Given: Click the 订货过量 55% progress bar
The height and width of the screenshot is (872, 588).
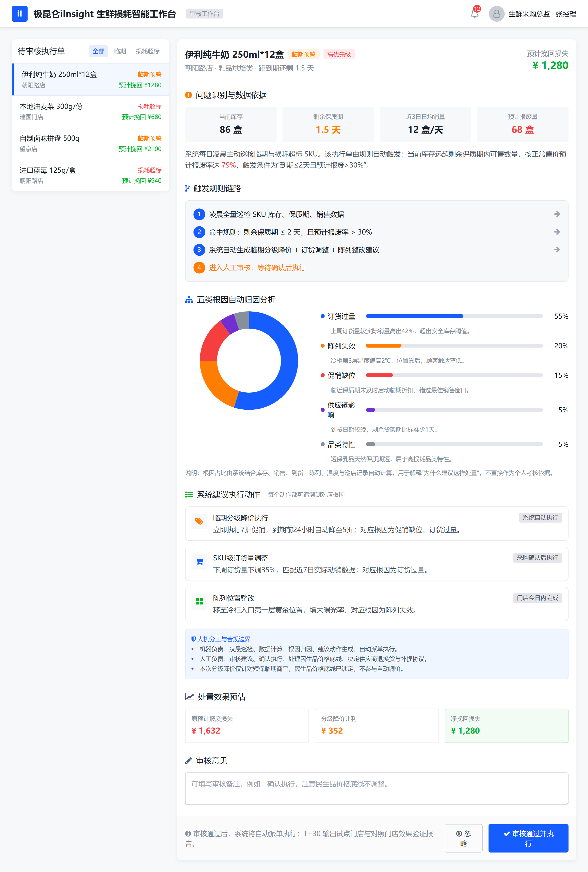Looking at the screenshot, I should click(x=454, y=316).
